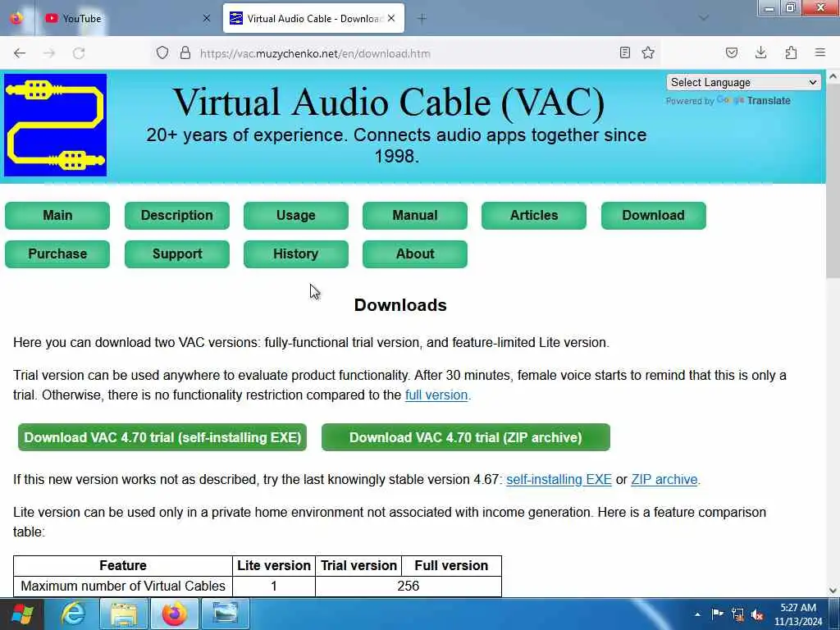Bookmark this page with the star icon
Viewport: 840px width, 630px height.
pyautogui.click(x=648, y=52)
